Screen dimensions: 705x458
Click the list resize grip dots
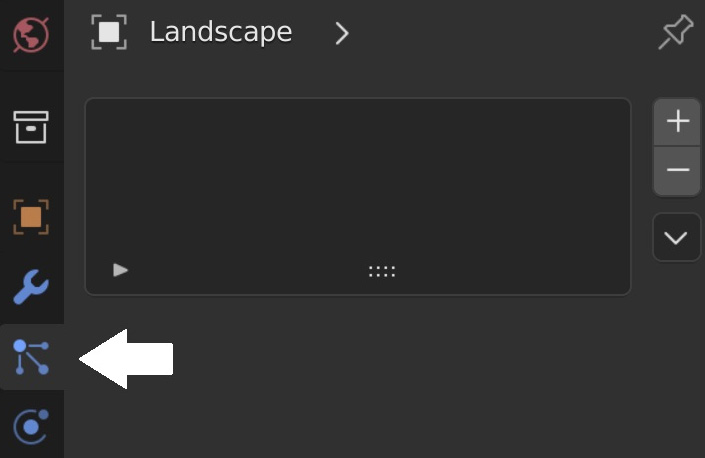coord(382,271)
